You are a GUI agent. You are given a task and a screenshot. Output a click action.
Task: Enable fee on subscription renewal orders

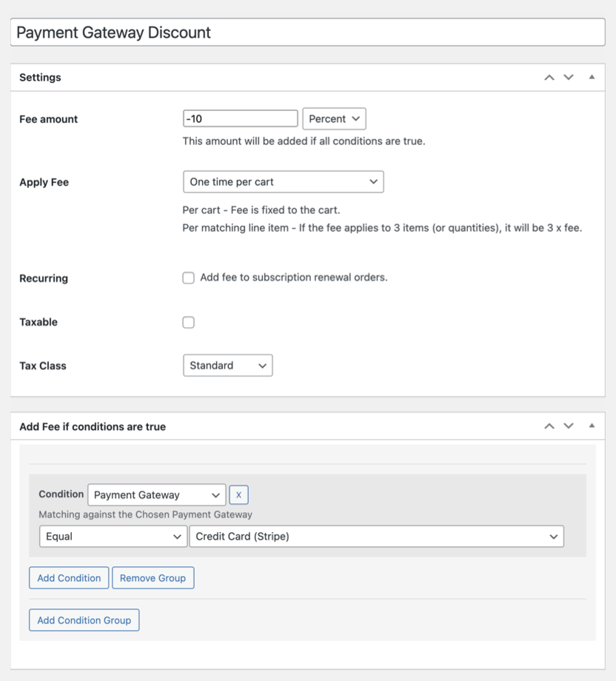coord(189,278)
